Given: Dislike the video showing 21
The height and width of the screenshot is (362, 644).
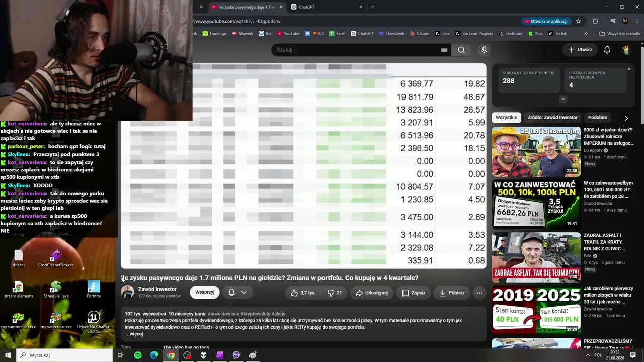Looking at the screenshot, I should [x=335, y=293].
